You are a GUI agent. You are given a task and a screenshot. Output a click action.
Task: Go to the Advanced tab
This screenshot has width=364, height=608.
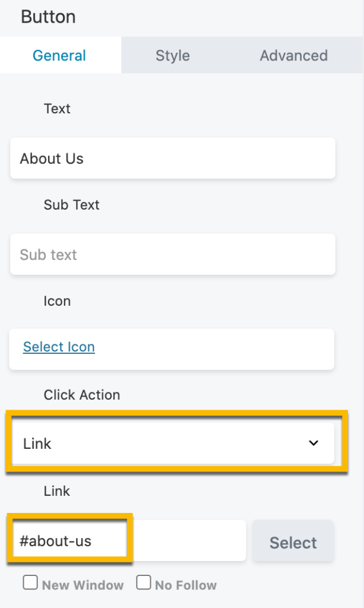[x=293, y=56]
